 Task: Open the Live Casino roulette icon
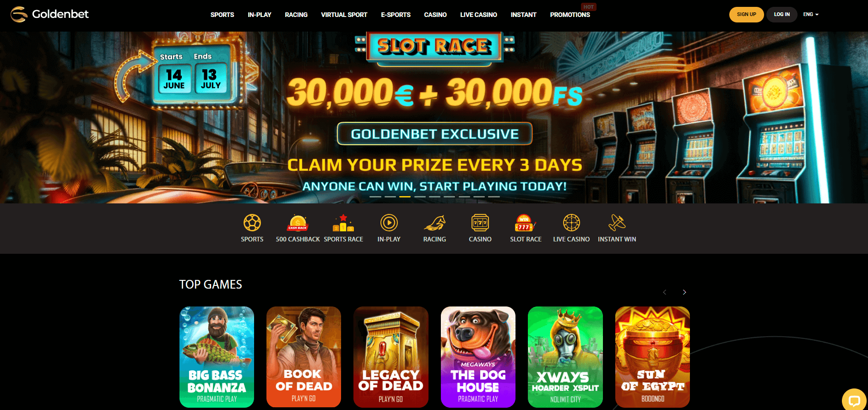571,223
